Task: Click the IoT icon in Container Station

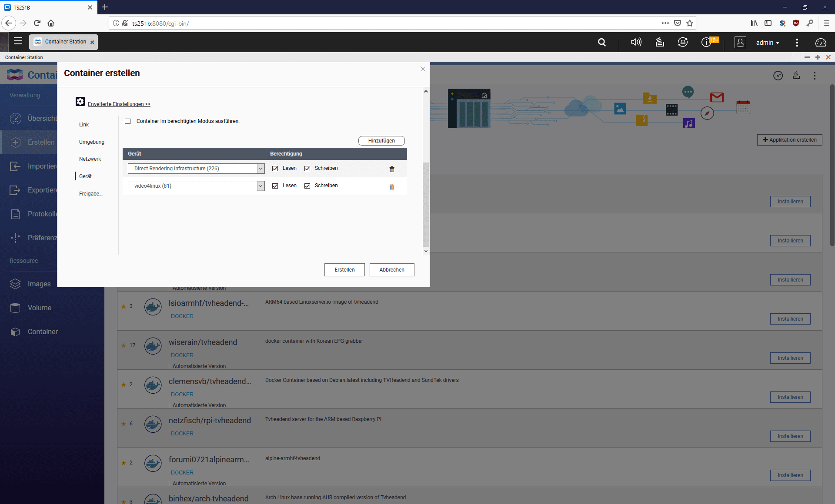Action: click(x=778, y=76)
